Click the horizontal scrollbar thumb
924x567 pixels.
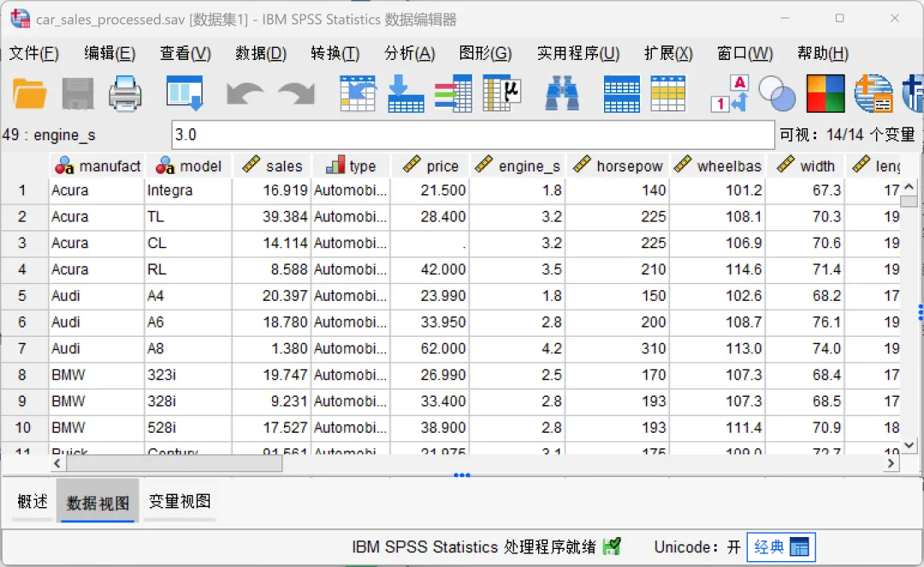(175, 464)
